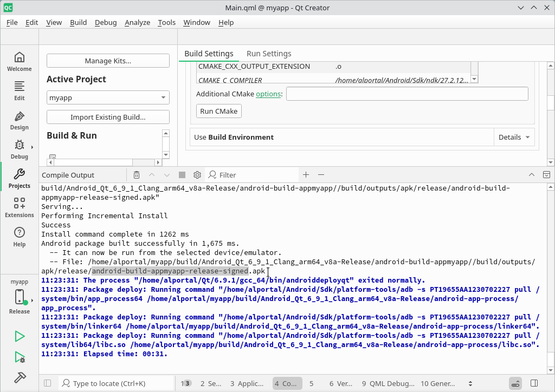Viewport: 555px width, 392px height.
Task: Expand the Build Environment Details
Action: [514, 137]
